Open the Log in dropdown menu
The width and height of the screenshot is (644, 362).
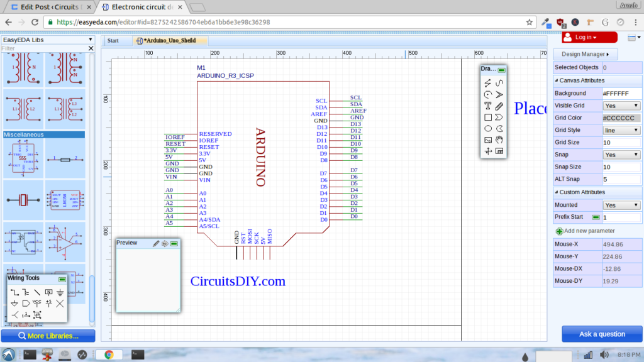589,37
